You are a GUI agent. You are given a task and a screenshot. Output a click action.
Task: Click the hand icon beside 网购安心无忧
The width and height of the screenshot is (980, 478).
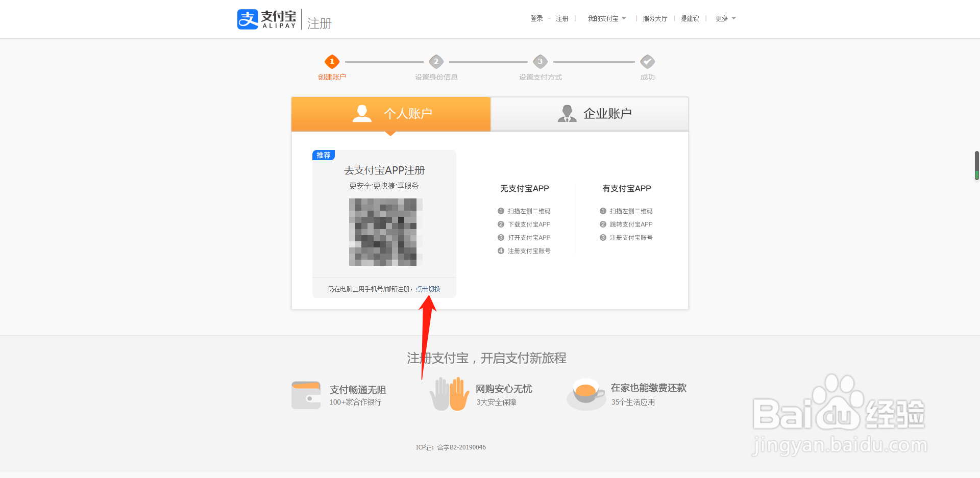coord(450,394)
